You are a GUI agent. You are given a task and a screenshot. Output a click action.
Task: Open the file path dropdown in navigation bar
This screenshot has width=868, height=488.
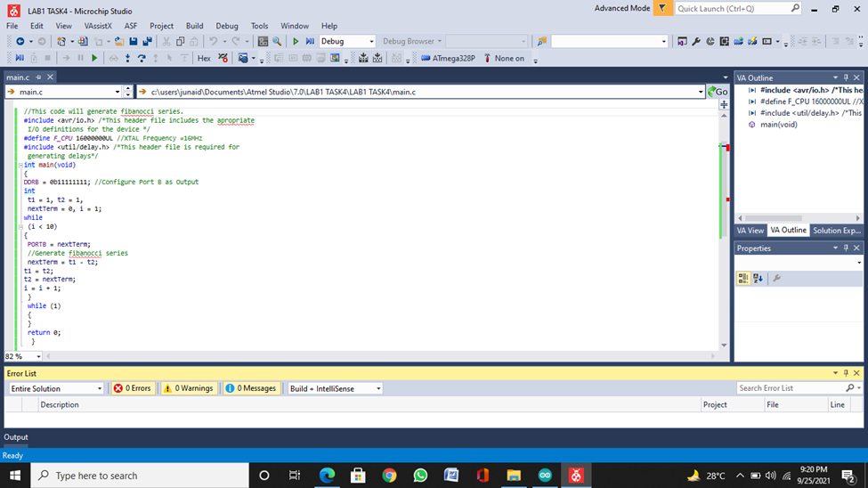pos(701,92)
